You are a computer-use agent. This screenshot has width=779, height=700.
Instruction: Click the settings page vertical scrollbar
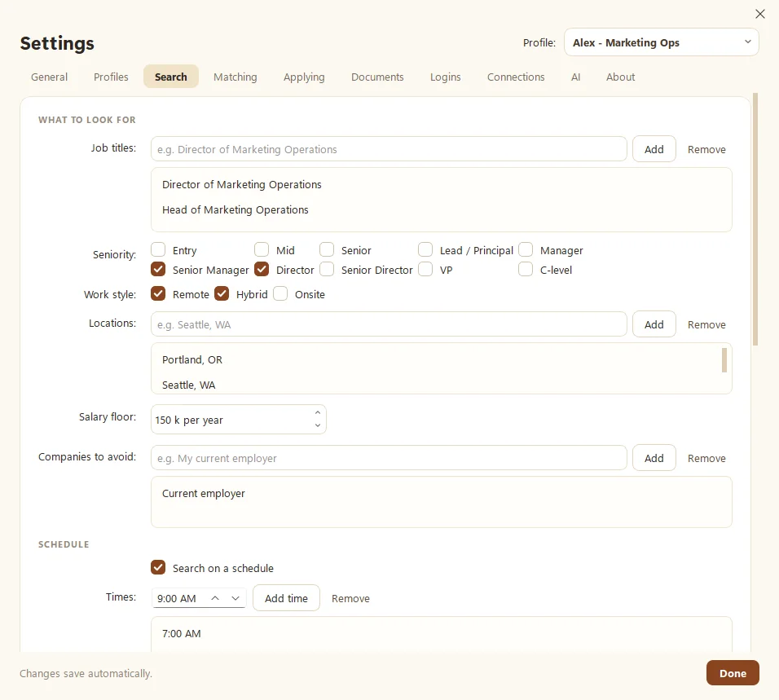pyautogui.click(x=755, y=218)
